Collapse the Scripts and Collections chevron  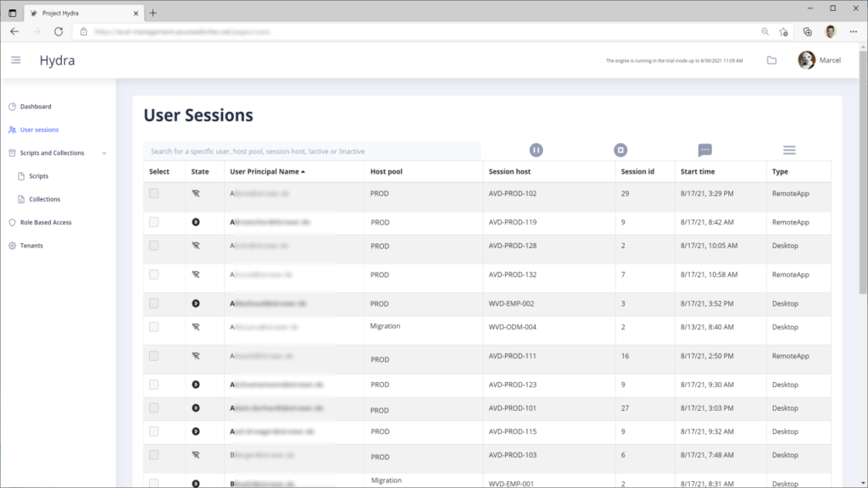104,153
